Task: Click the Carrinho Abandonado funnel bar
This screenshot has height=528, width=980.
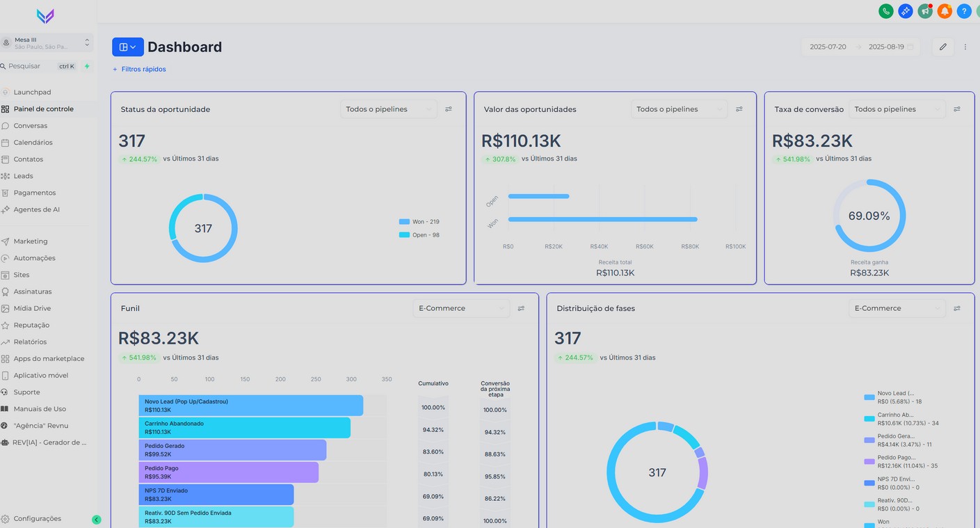Action: point(244,428)
